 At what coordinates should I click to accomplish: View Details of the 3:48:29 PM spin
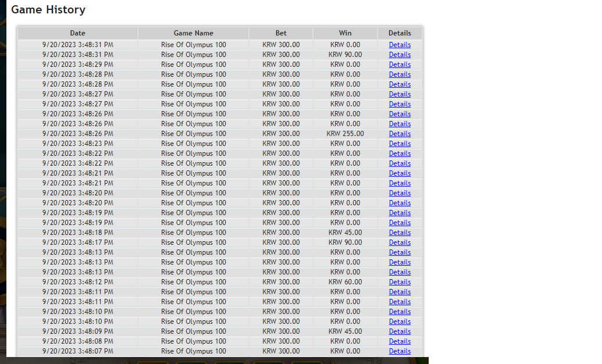(x=400, y=65)
